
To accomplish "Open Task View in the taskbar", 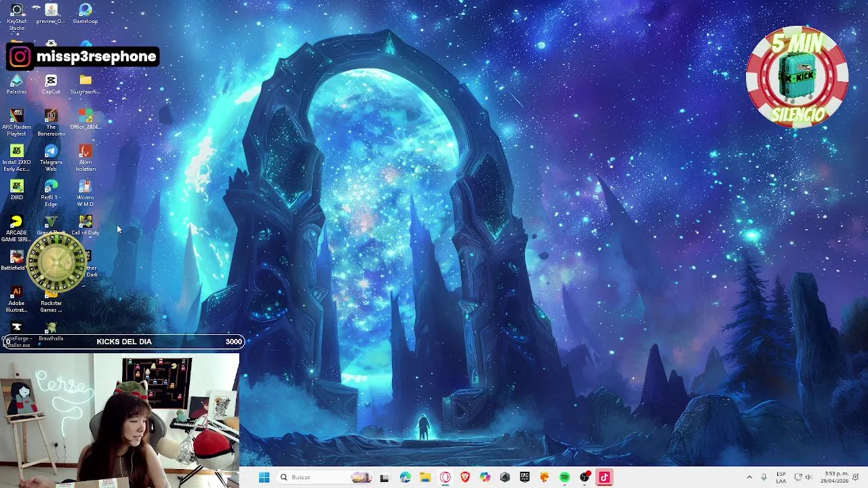I will click(384, 477).
